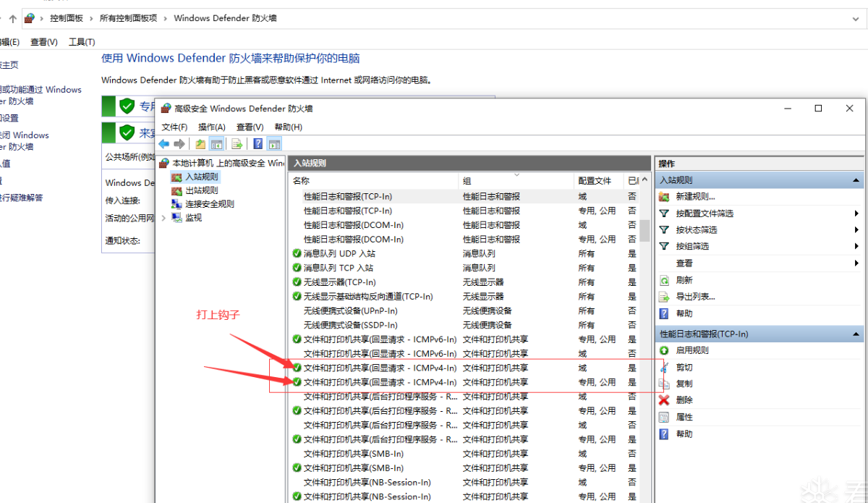Open the 文件(F) menu in firewall window
The height and width of the screenshot is (503, 868).
point(174,127)
